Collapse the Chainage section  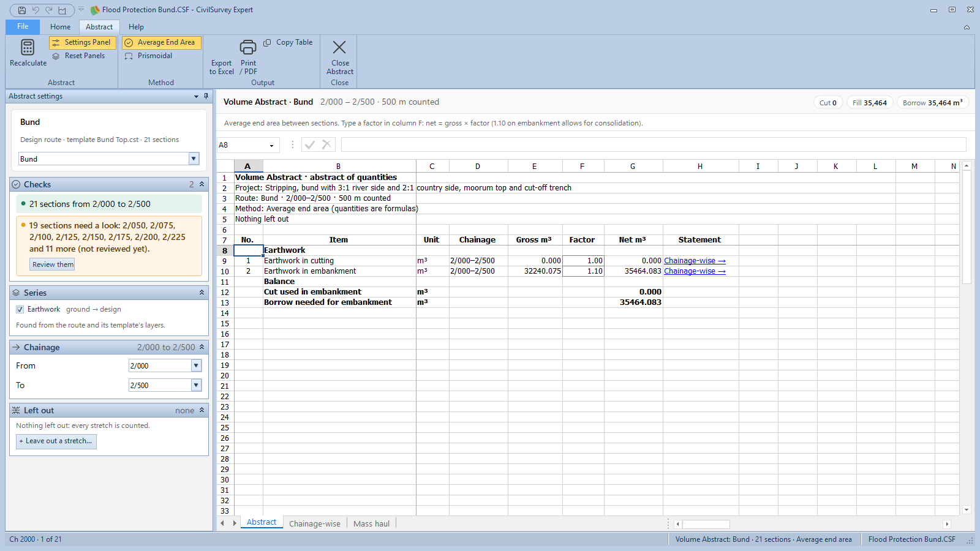202,347
